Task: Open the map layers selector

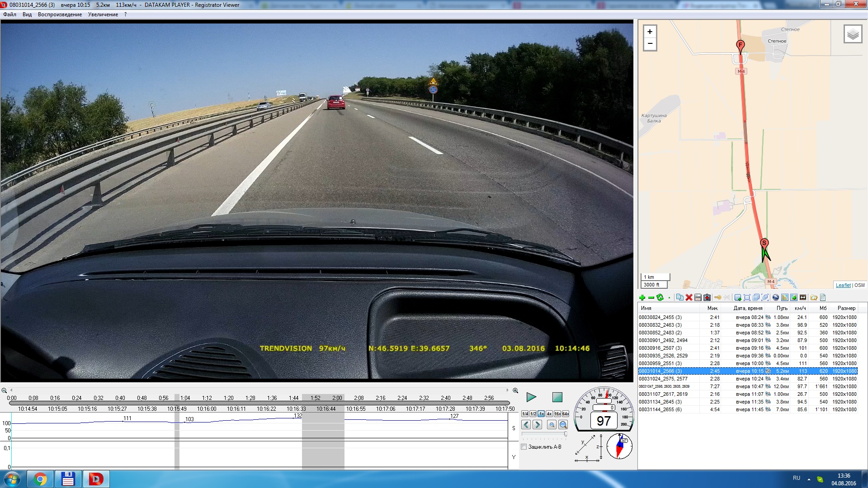Action: (853, 34)
